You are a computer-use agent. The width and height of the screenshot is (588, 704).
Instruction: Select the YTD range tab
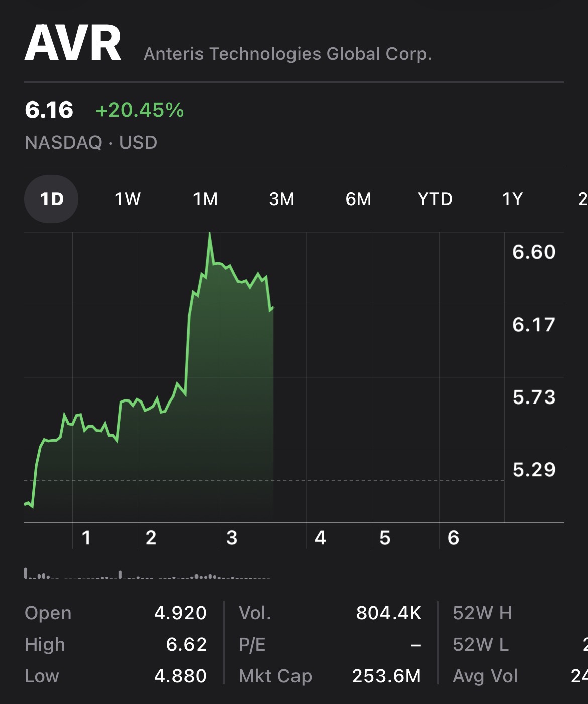click(x=435, y=199)
